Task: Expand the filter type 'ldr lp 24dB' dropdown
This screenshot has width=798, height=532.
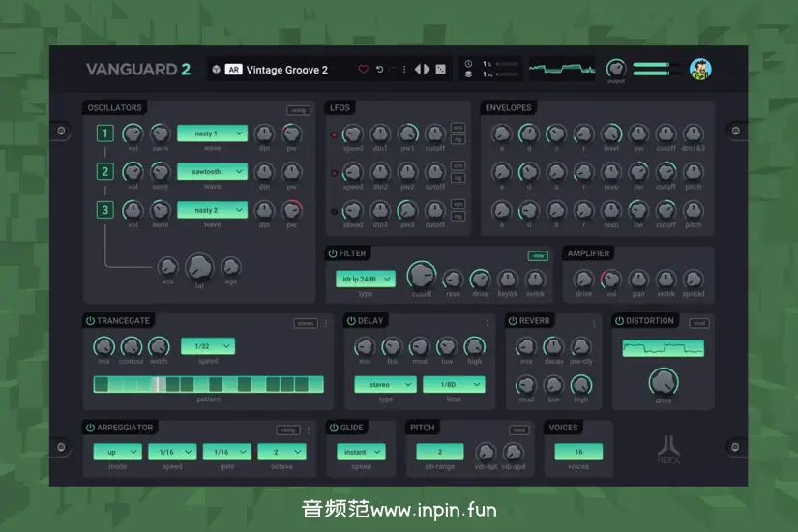Action: (366, 279)
